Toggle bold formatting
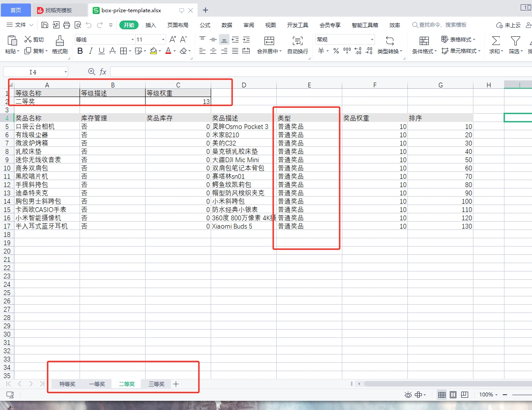This screenshot has height=410, width=532. coord(80,51)
